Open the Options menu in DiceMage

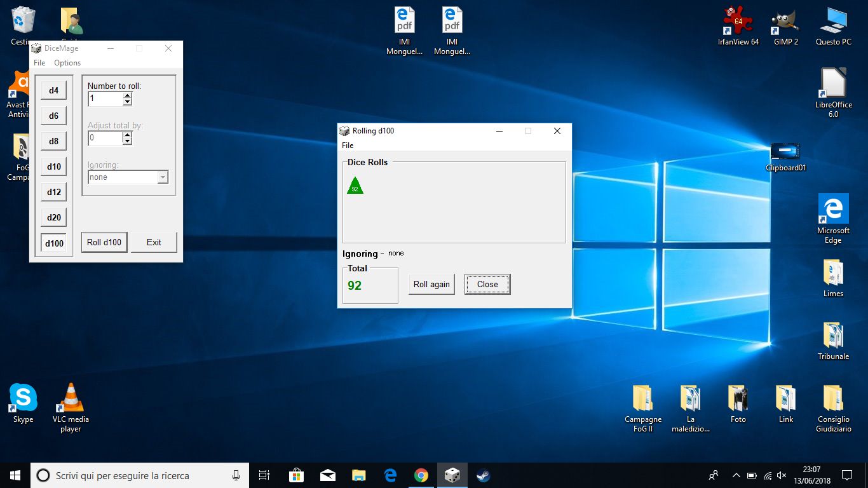pos(67,63)
